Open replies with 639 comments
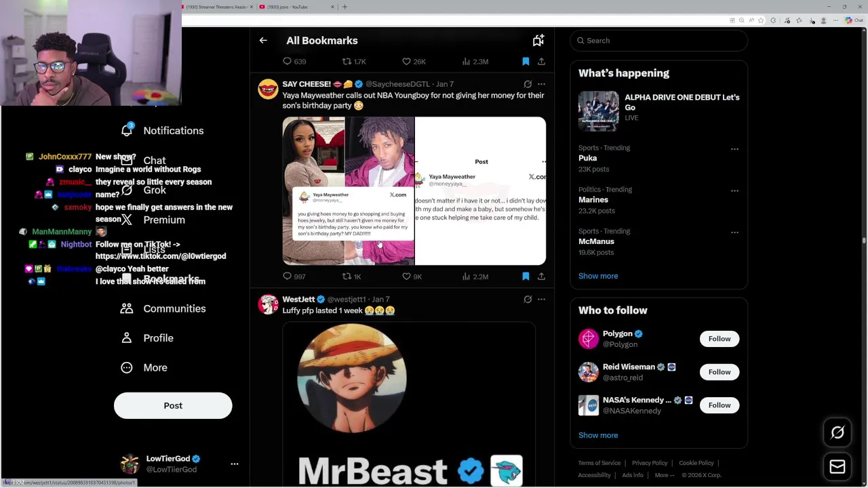 coord(294,62)
